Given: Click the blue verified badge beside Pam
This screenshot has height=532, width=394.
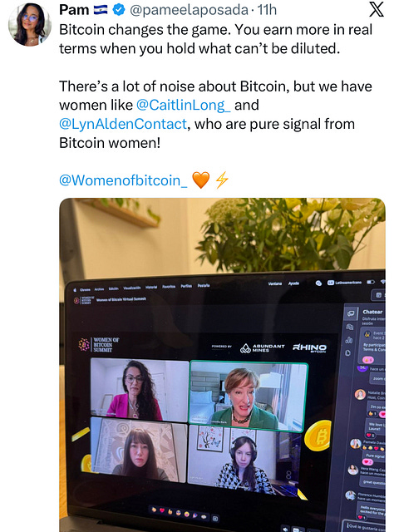Looking at the screenshot, I should click(118, 10).
